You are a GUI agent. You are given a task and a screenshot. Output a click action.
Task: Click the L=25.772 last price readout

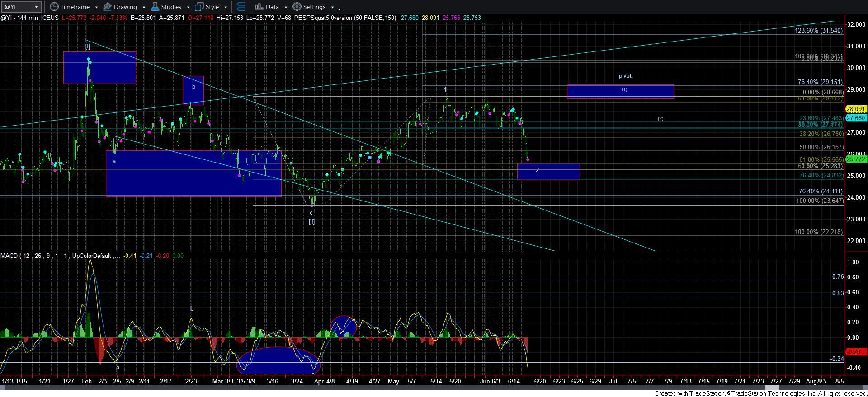click(x=75, y=18)
